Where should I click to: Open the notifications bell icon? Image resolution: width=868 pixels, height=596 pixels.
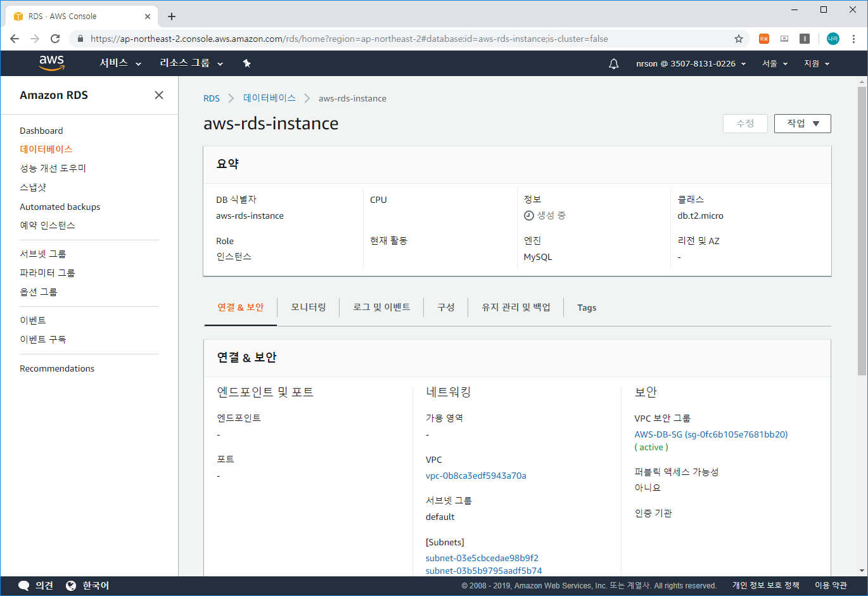613,63
